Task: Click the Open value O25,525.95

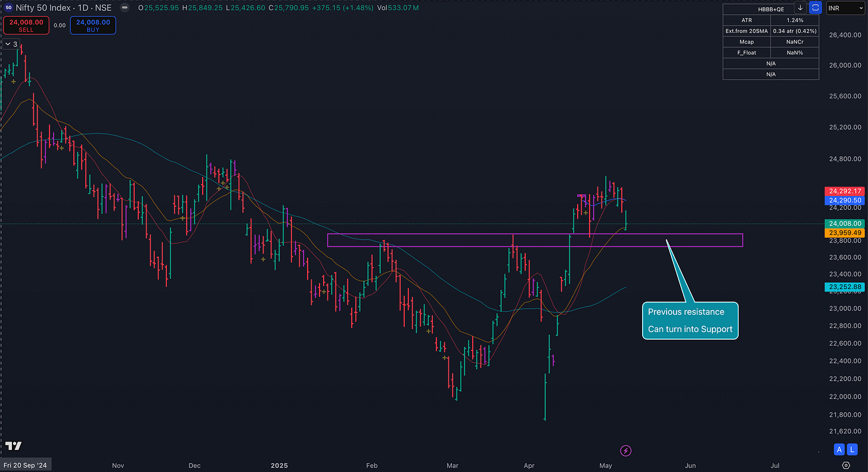Action: pyautogui.click(x=159, y=8)
